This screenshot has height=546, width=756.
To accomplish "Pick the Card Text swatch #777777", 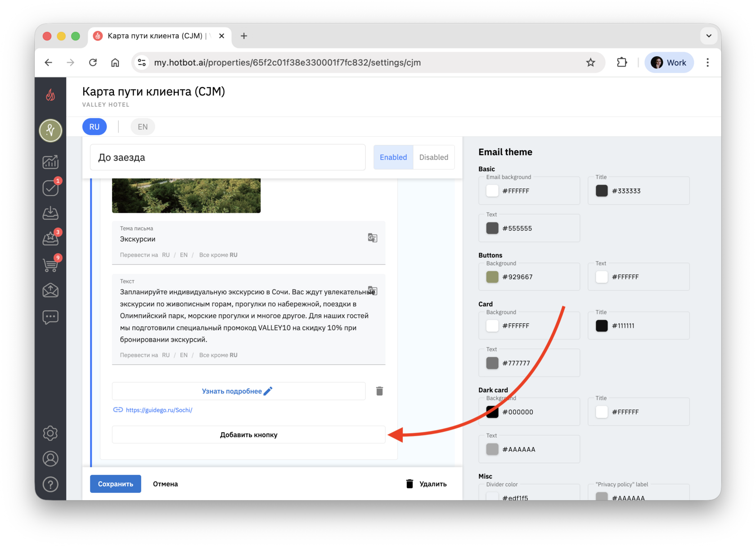I will tap(492, 363).
